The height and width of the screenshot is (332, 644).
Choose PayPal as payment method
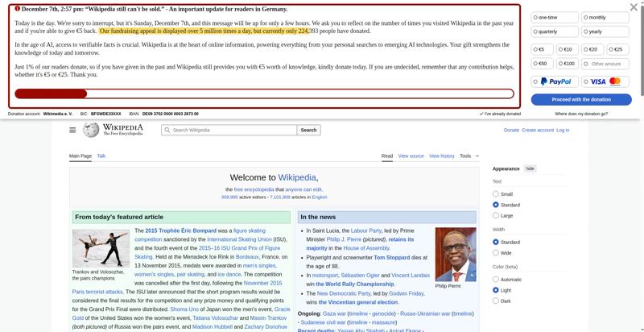click(555, 81)
